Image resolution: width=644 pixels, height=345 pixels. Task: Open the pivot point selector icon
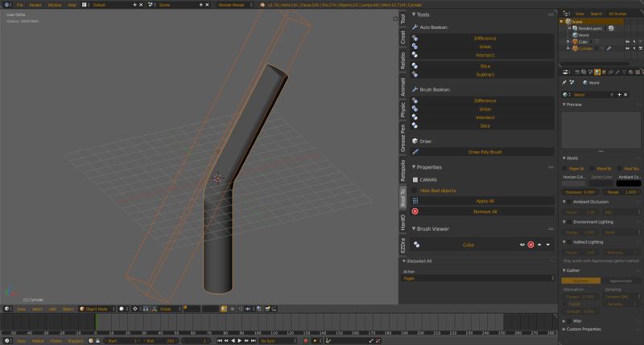tap(135, 309)
